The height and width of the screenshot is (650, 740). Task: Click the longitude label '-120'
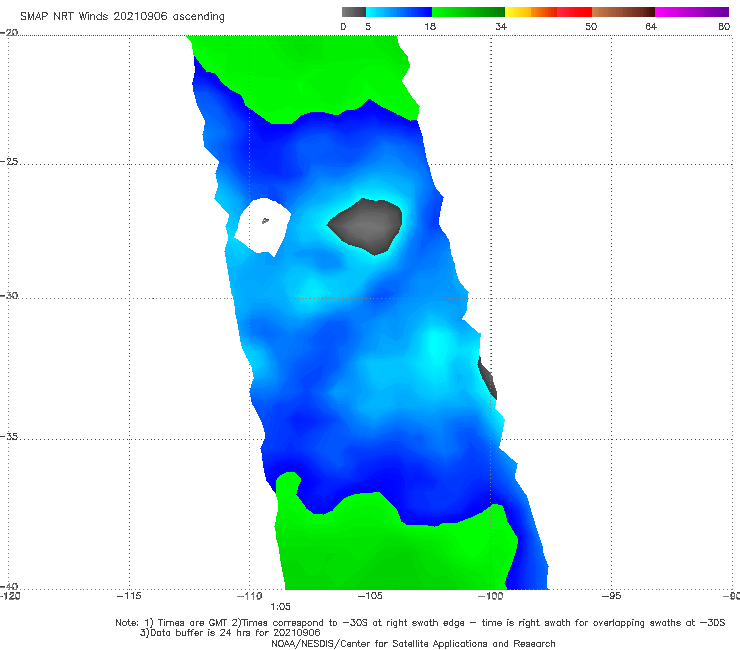pyautogui.click(x=10, y=596)
